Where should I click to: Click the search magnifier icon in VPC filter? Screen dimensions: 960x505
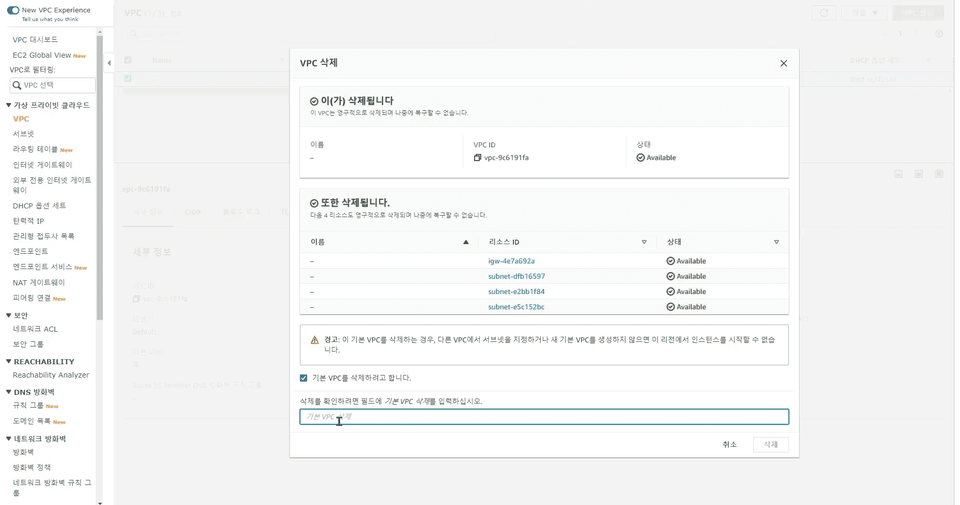[x=17, y=85]
